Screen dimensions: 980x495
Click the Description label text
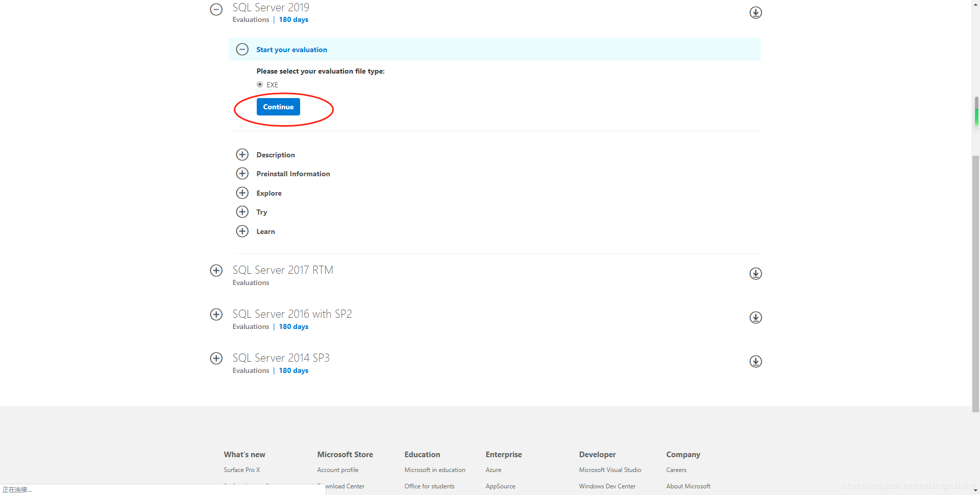tap(276, 155)
